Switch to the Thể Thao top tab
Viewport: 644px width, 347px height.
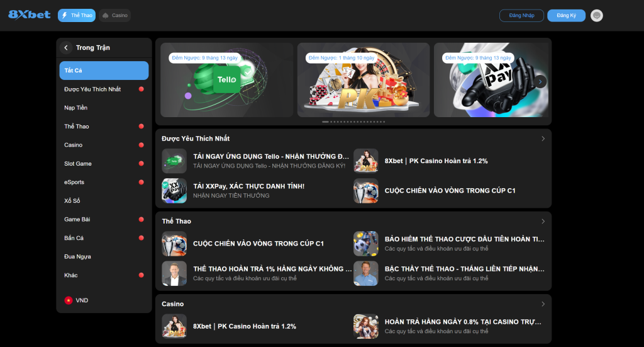pyautogui.click(x=77, y=16)
